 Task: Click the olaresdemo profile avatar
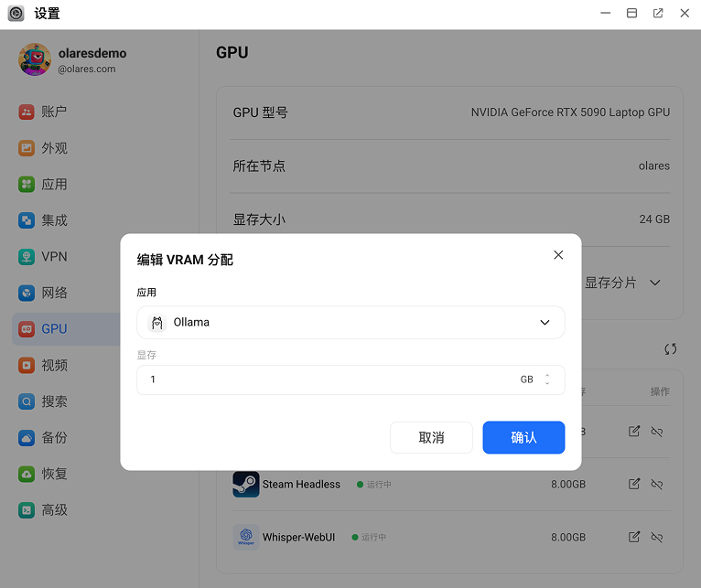click(x=35, y=59)
